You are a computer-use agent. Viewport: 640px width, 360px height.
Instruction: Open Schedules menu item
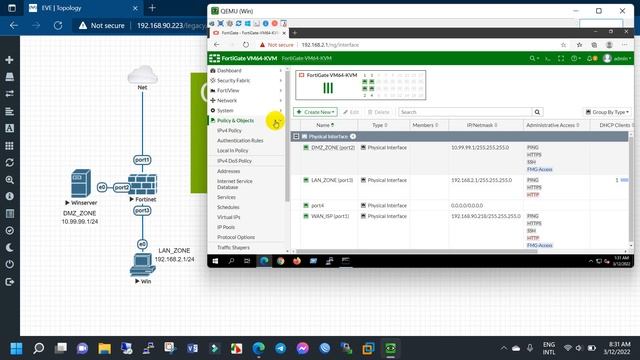(228, 207)
